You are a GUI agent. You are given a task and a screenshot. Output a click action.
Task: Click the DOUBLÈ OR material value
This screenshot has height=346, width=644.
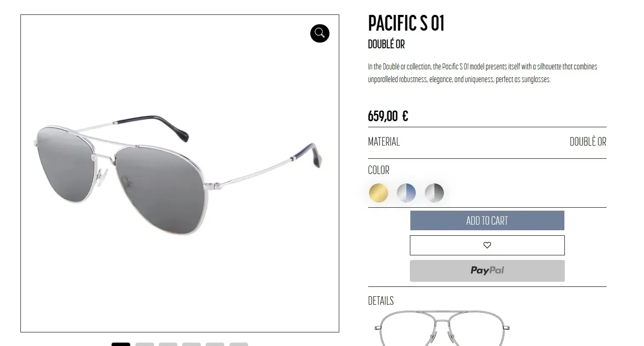[x=588, y=142]
